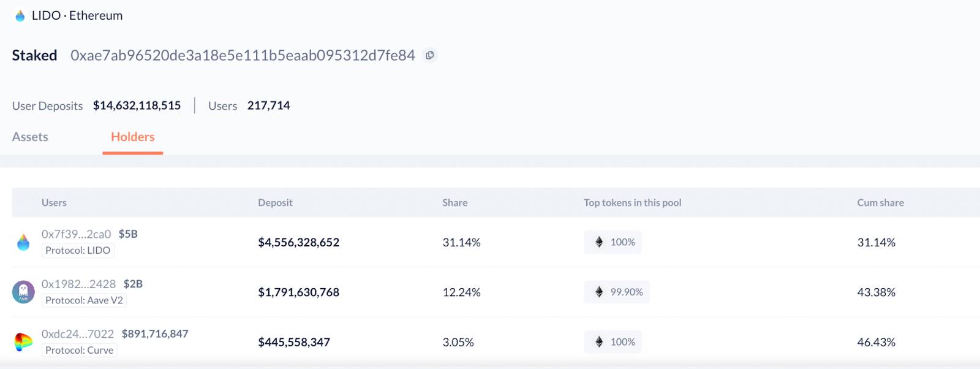The height and width of the screenshot is (369, 980).
Task: Click the LIDO · Ethereum title
Action: click(77, 16)
